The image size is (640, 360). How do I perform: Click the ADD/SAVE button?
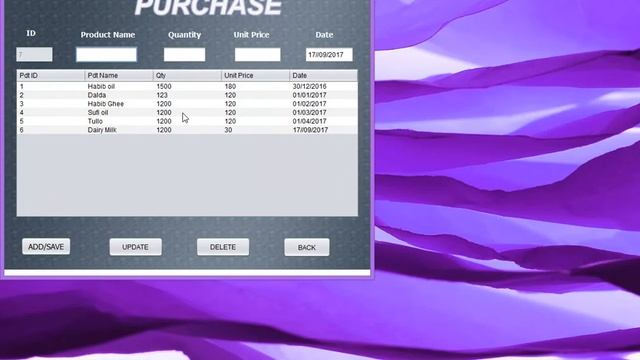click(46, 247)
